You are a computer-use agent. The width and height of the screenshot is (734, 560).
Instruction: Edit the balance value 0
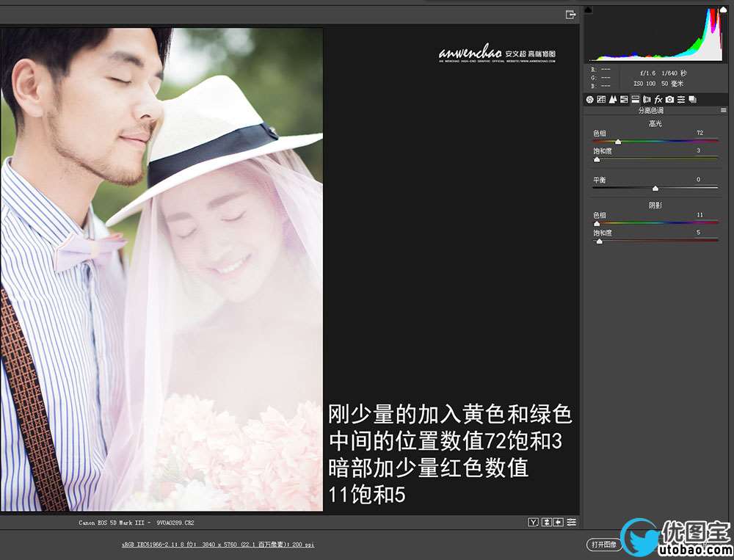tap(699, 179)
